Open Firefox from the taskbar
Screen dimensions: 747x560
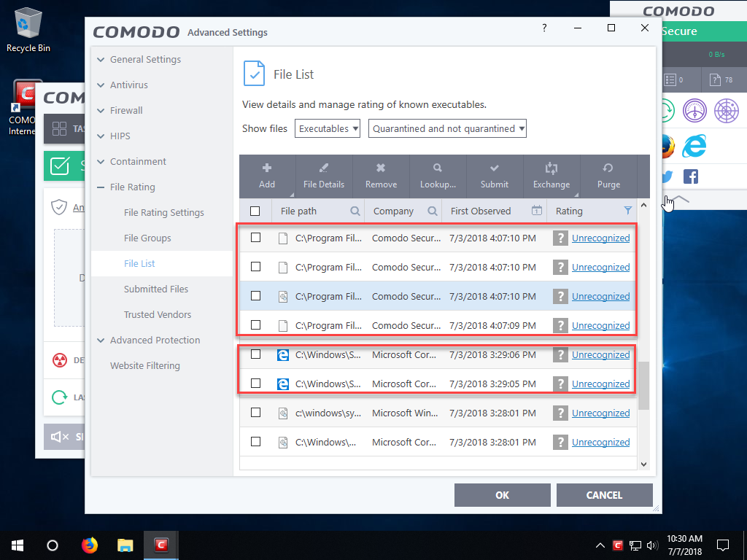pos(89,545)
